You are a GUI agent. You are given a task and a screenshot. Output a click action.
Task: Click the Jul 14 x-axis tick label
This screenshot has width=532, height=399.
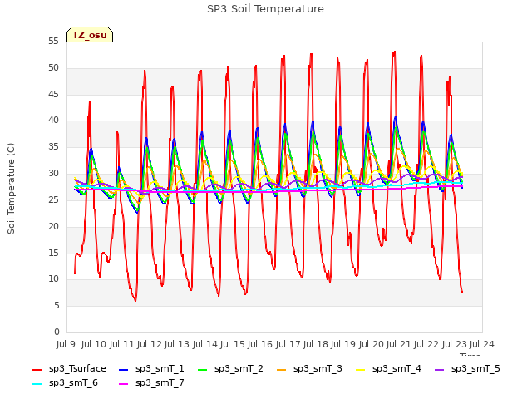tap(205, 345)
